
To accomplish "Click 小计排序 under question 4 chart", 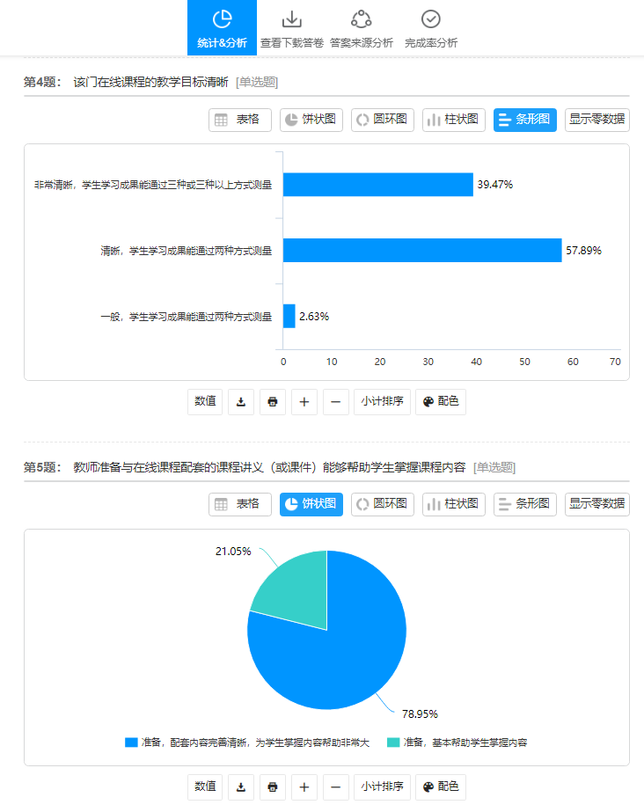I will click(381, 401).
